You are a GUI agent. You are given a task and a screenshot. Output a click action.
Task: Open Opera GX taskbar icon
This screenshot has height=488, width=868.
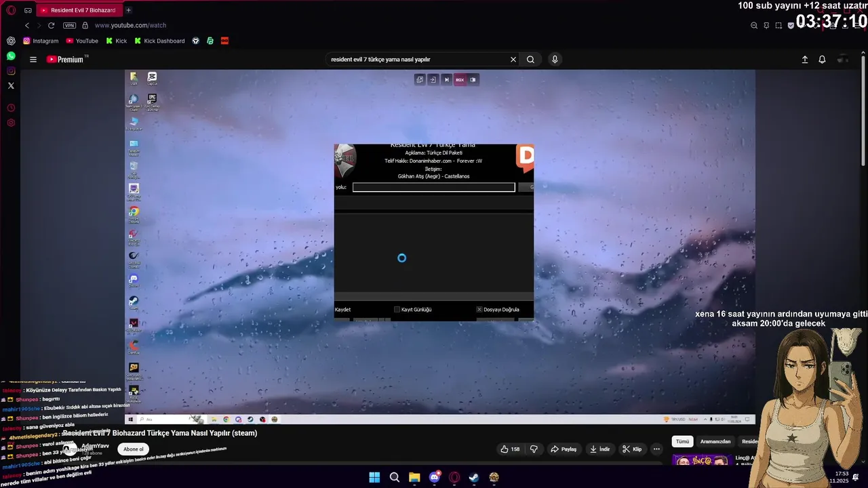(x=454, y=477)
